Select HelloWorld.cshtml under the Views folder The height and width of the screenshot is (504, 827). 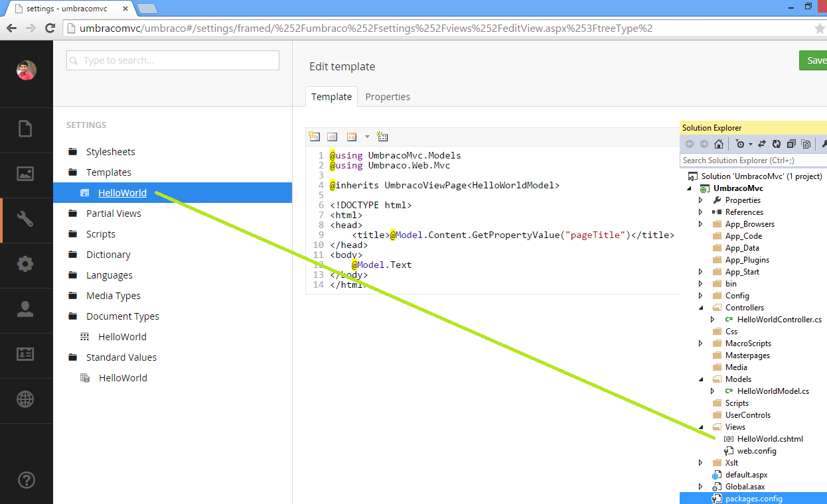coord(769,438)
